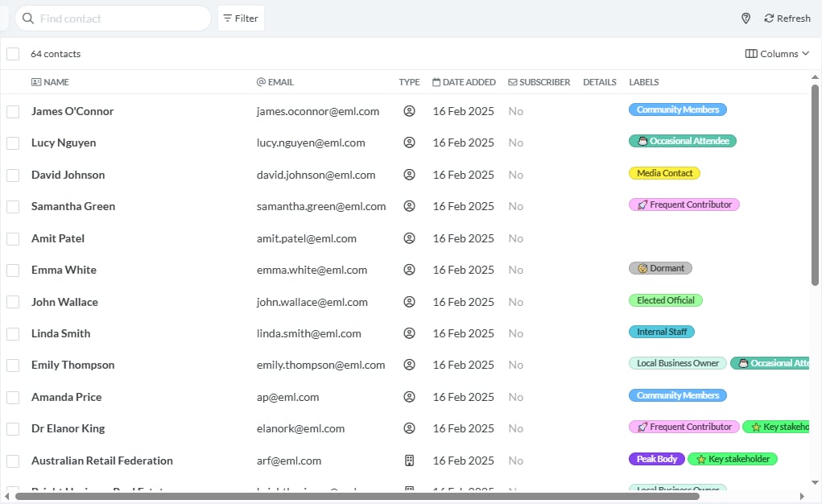
Task: Click the scrollbar down arrow
Action: [815, 482]
